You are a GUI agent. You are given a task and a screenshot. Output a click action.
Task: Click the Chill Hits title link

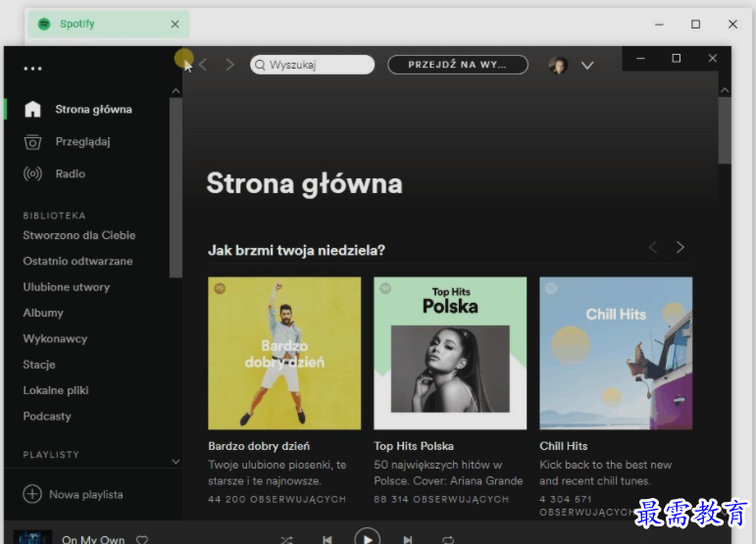click(x=564, y=446)
